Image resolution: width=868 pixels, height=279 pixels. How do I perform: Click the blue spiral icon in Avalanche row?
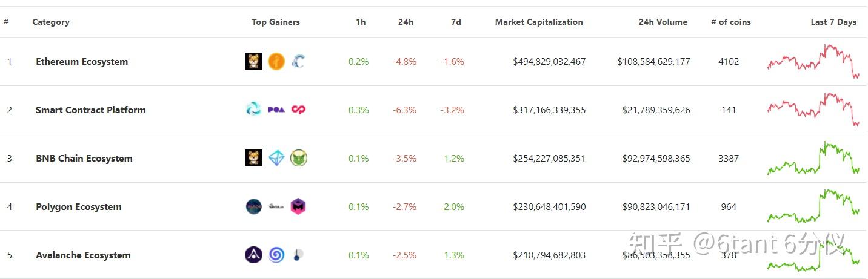coord(276,255)
